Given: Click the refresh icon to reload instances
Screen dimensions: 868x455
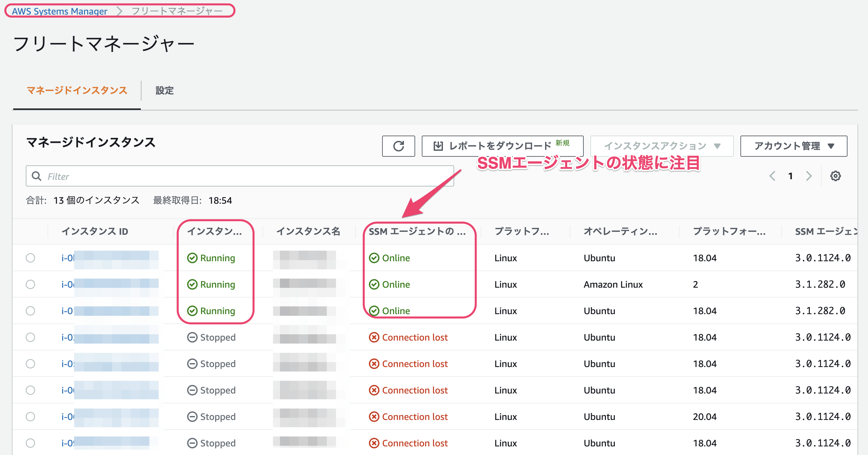Looking at the screenshot, I should tap(399, 146).
